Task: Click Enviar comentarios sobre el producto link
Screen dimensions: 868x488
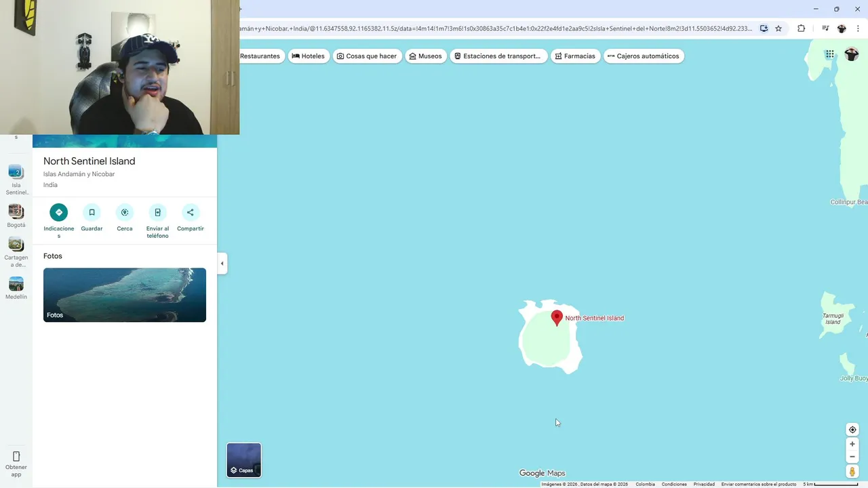Action: [x=759, y=484]
